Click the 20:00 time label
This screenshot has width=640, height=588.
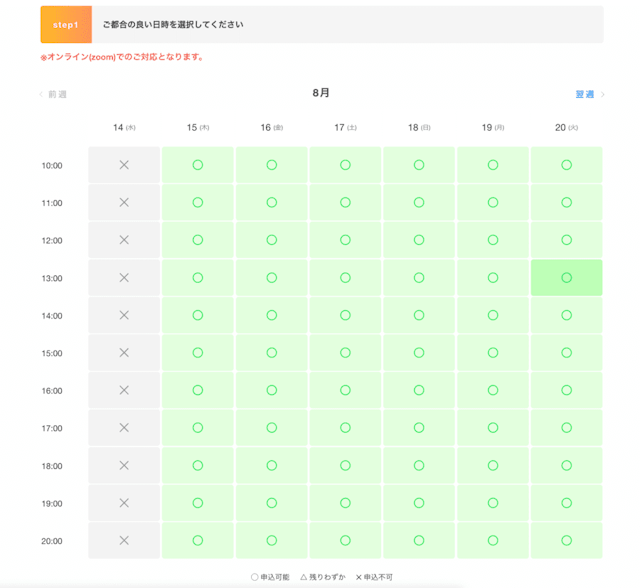click(52, 541)
